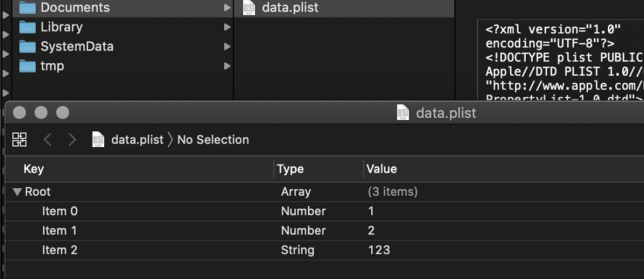Viewport: 644px width, 279px height.
Task: Click data.plist file icon in Finder column
Action: pos(249,8)
